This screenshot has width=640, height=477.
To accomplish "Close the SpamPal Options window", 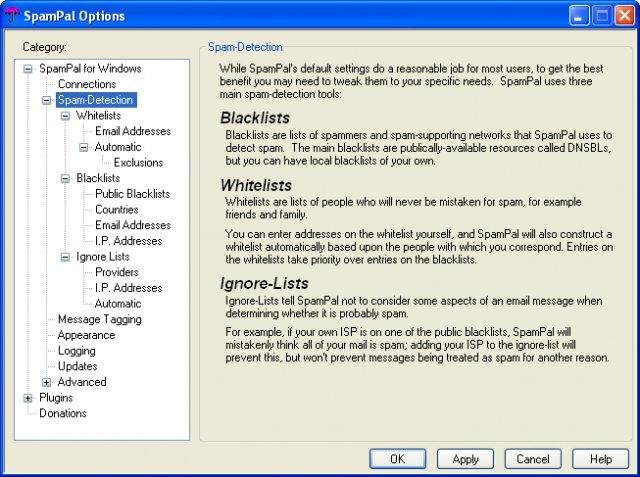I will [x=624, y=16].
